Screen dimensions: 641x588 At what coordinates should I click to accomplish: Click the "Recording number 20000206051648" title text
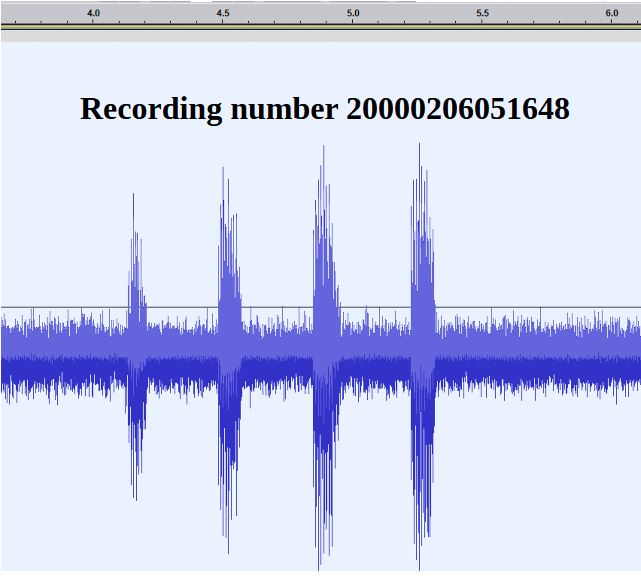324,108
